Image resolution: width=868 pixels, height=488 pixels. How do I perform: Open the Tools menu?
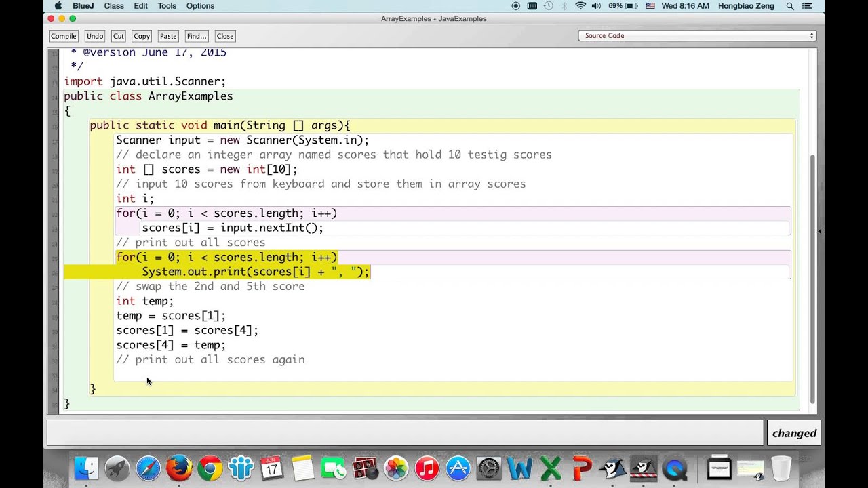tap(167, 6)
